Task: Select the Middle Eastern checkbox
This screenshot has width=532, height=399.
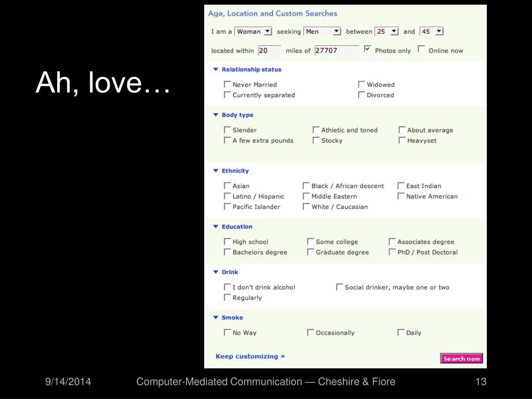Action: [306, 196]
